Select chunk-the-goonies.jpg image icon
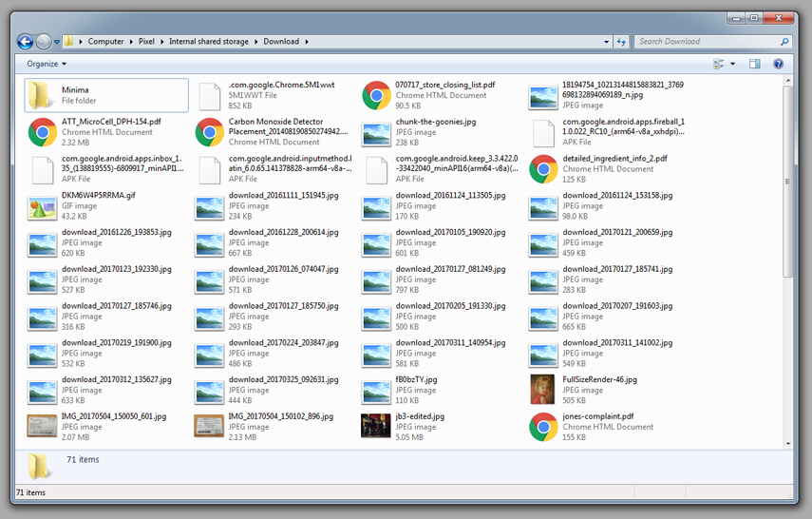Image resolution: width=812 pixels, height=519 pixels. (376, 134)
